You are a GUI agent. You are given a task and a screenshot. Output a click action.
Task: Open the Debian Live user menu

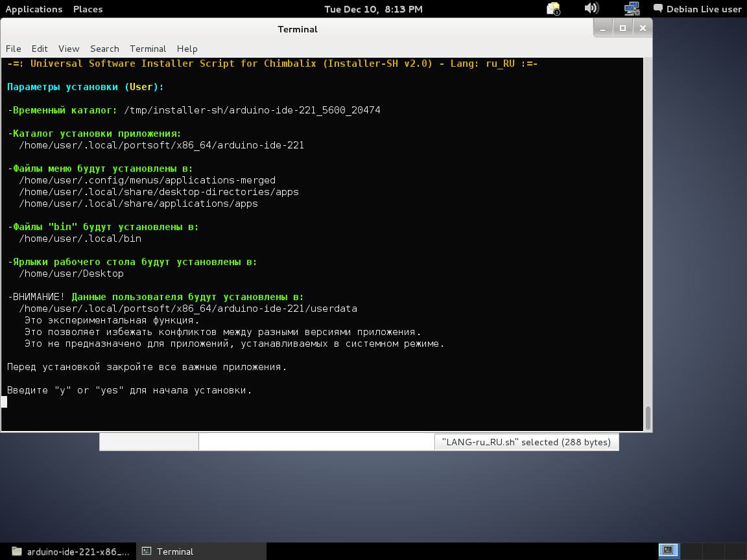[704, 9]
